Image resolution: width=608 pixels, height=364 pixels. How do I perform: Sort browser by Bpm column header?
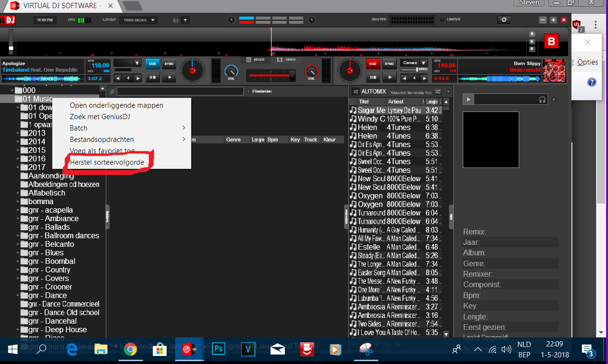point(277,140)
